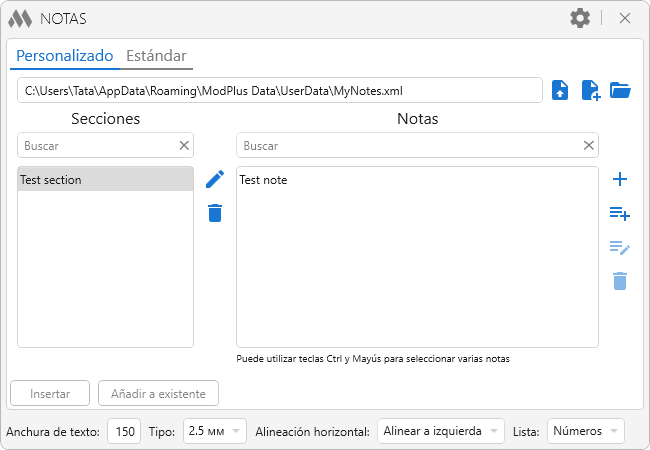
Task: Clear the Secciones search field
Action: pyautogui.click(x=184, y=145)
